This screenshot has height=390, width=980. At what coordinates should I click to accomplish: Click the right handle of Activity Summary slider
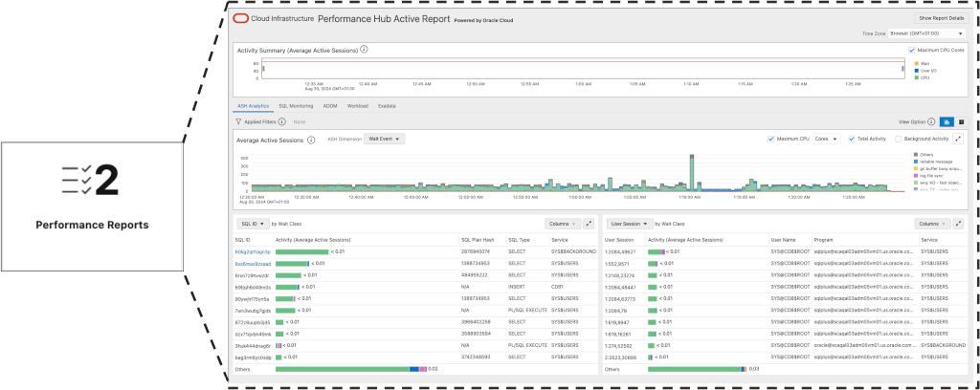click(x=903, y=69)
